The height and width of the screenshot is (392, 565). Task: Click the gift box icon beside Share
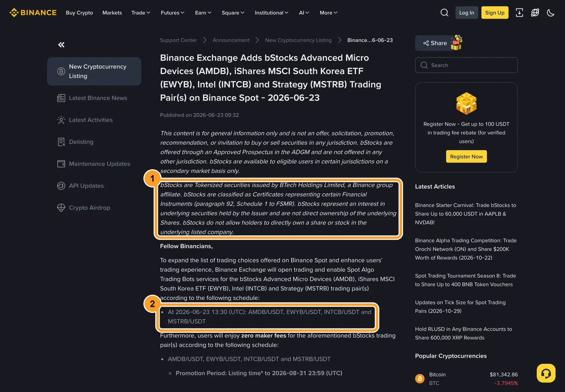pyautogui.click(x=457, y=43)
